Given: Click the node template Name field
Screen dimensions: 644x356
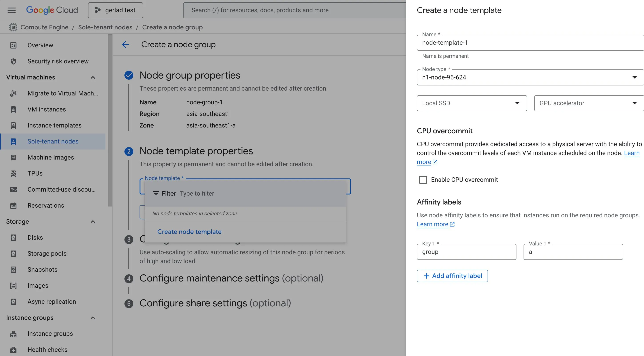Looking at the screenshot, I should coord(530,43).
